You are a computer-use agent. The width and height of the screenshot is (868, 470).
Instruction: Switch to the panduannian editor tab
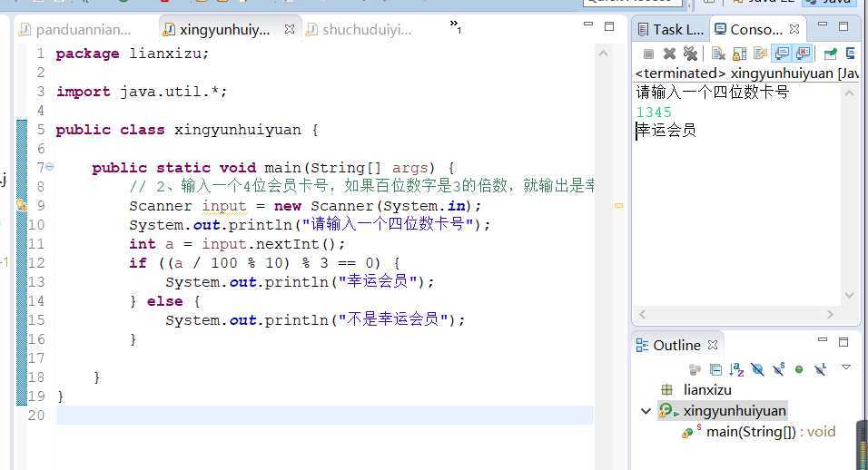76,29
